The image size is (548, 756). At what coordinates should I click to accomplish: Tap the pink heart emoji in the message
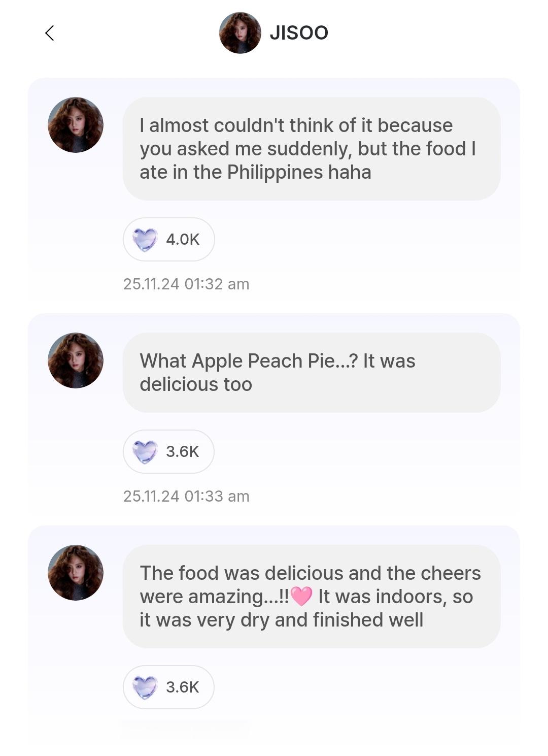tap(301, 597)
